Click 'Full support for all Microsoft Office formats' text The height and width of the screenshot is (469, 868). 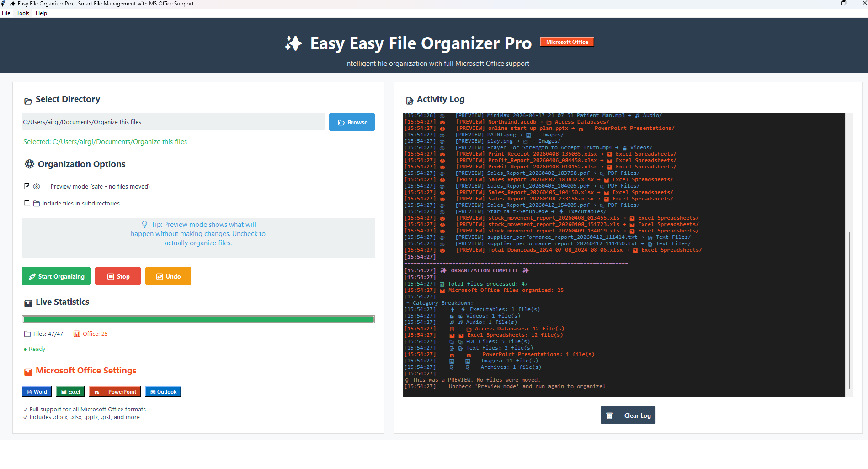[x=87, y=410]
